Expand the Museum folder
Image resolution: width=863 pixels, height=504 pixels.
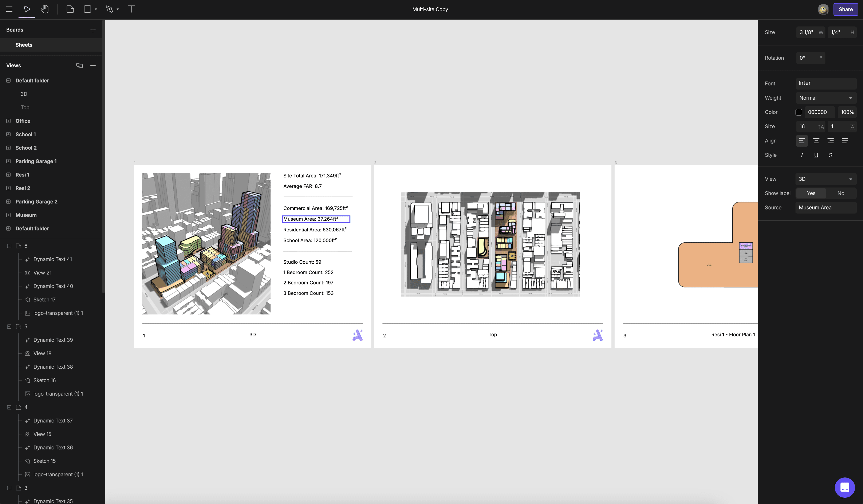click(9, 215)
